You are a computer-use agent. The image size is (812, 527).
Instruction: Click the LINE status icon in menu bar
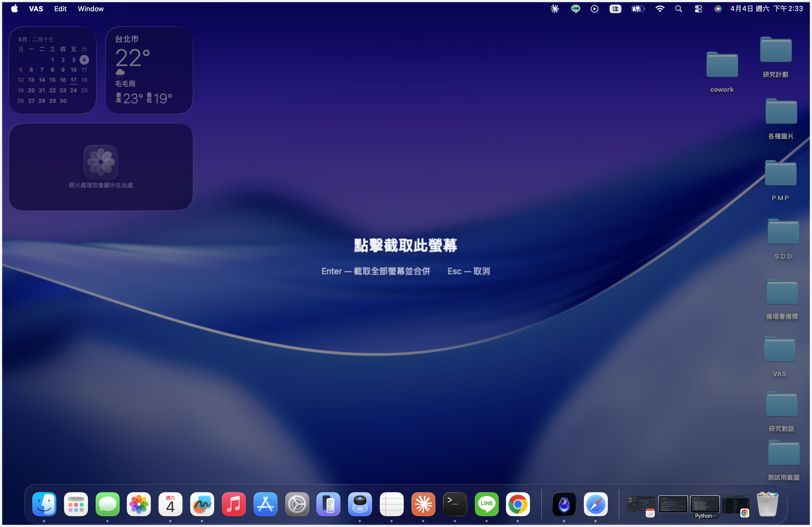point(575,9)
